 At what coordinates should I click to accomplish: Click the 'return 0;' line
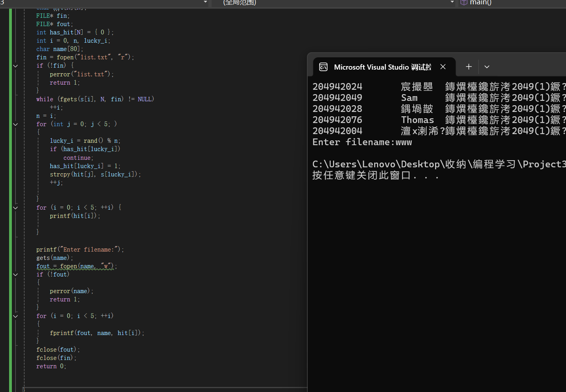[51, 366]
